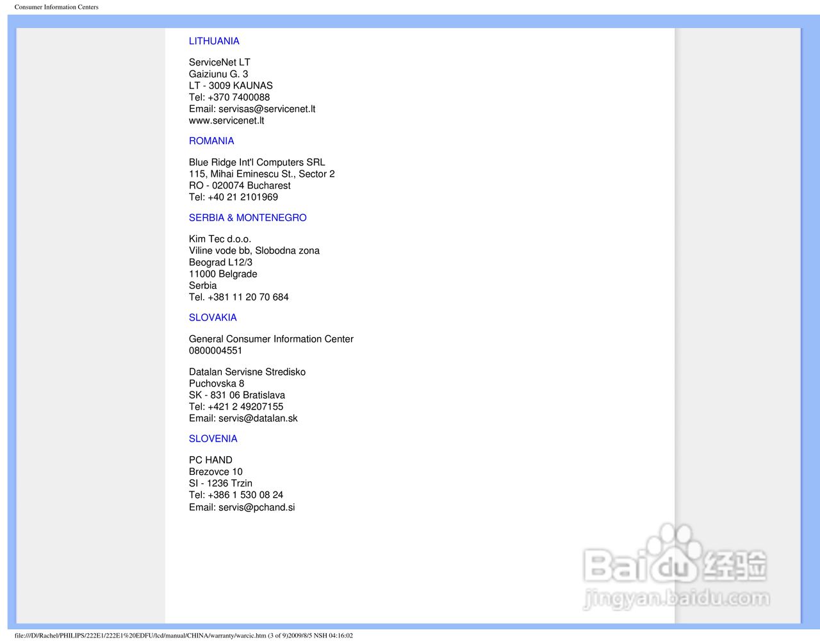Click the Brezovce 10 address line
Viewport: 820px width, 644px height.
point(215,472)
